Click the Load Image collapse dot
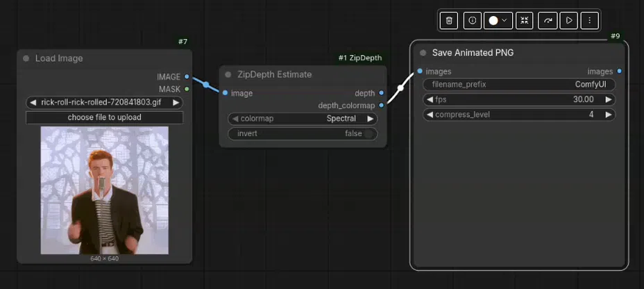This screenshot has height=289, width=644. coord(26,58)
